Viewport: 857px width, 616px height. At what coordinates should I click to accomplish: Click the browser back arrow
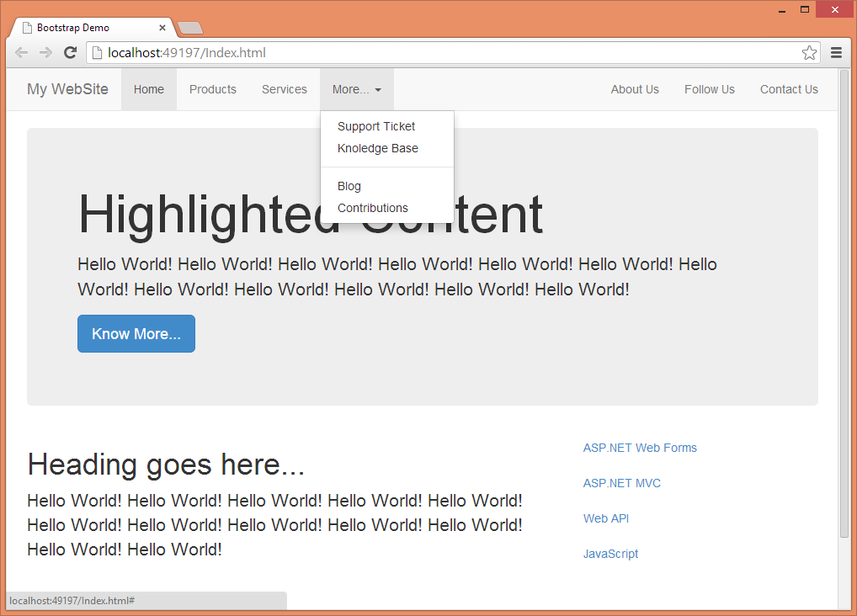22,53
